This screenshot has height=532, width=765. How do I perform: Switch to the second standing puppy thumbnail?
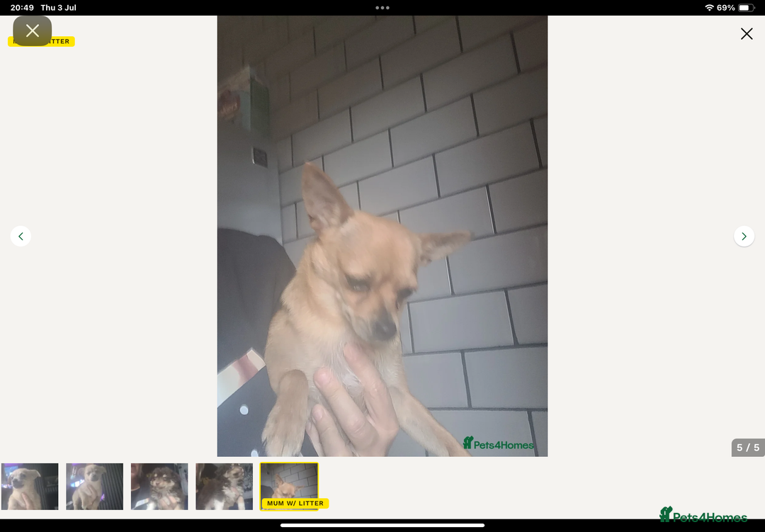point(94,486)
